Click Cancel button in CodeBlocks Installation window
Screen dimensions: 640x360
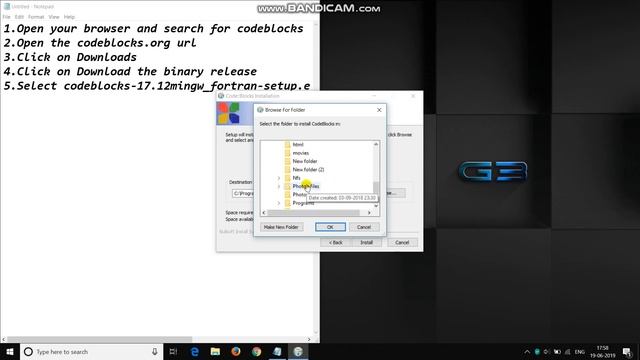402,242
